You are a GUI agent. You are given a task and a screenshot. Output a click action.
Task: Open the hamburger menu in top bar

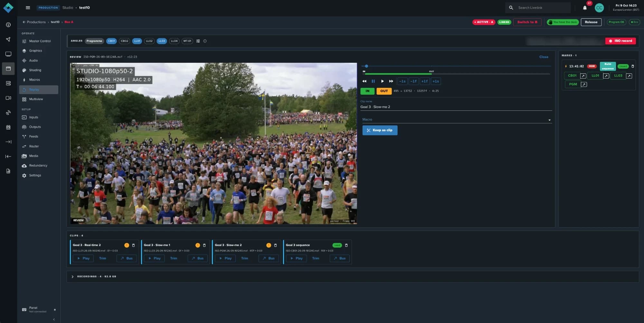pos(28,8)
